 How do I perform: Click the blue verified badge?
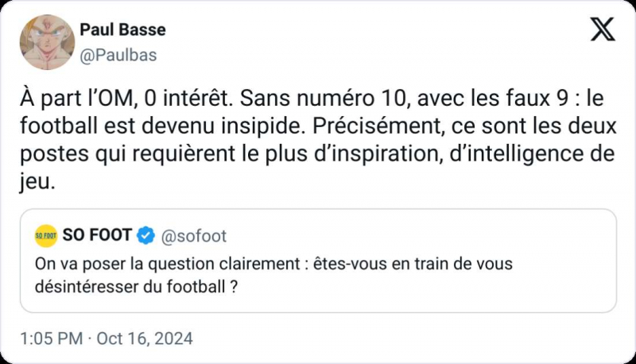(146, 236)
